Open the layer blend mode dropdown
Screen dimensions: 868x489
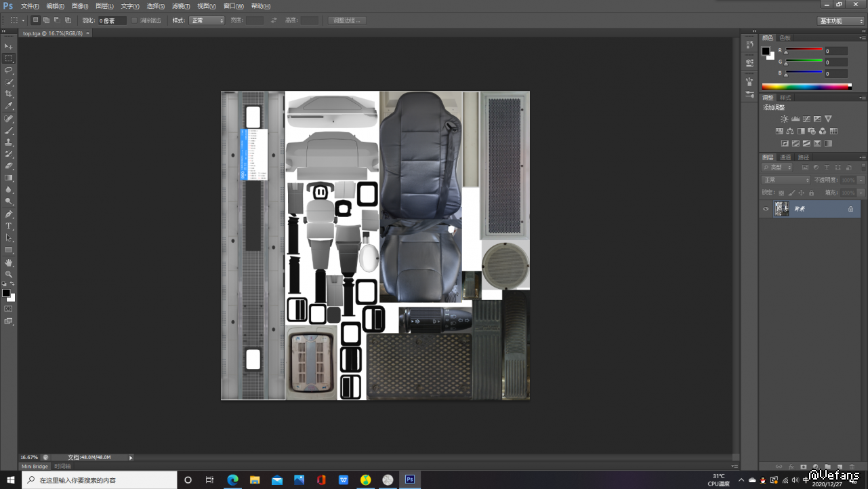point(786,180)
